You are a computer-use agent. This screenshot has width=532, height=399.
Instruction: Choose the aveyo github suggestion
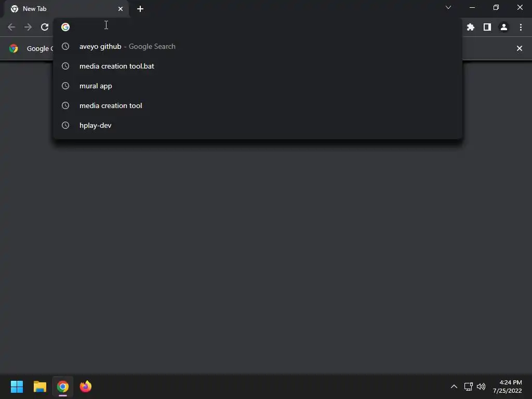click(x=258, y=46)
